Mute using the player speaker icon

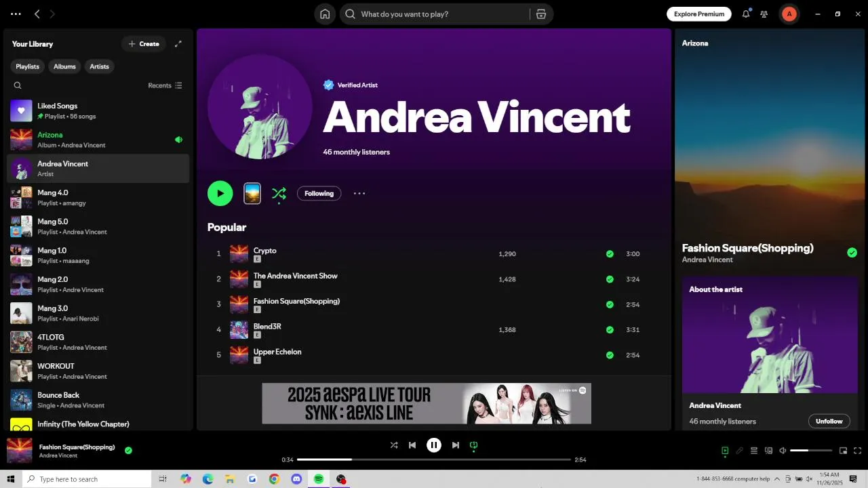coord(783,451)
